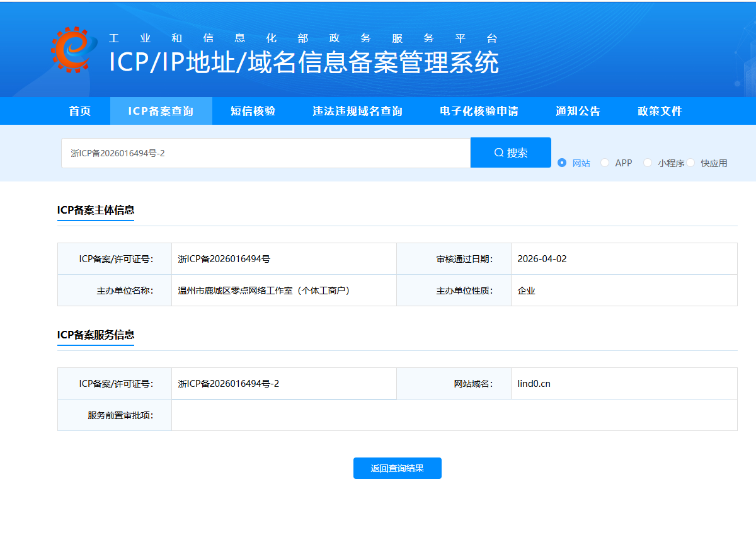Image resolution: width=756 pixels, height=535 pixels.
Task: Click the 温州市鹿城区零点网络工作室 organizer name
Action: (264, 291)
